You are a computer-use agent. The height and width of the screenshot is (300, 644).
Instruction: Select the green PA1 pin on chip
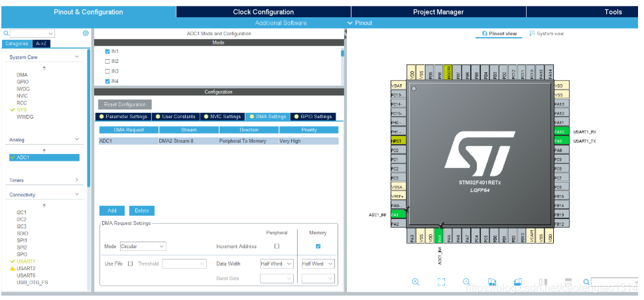[398, 215]
